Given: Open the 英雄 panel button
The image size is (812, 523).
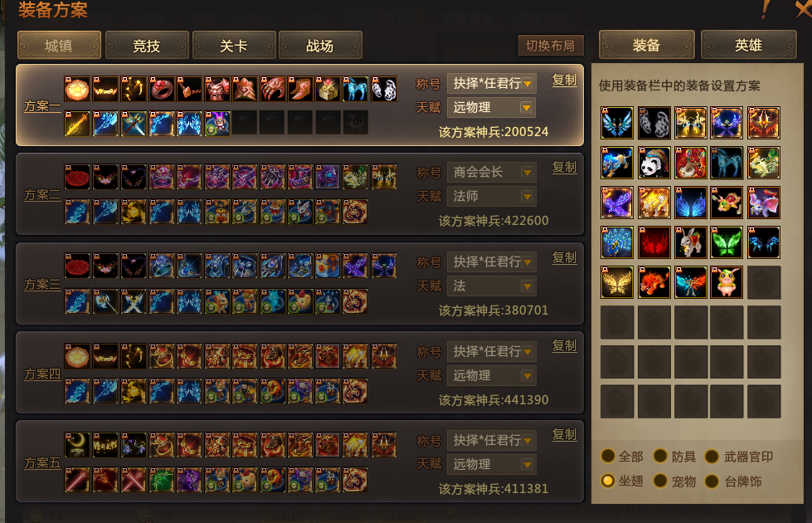Looking at the screenshot, I should [x=748, y=45].
